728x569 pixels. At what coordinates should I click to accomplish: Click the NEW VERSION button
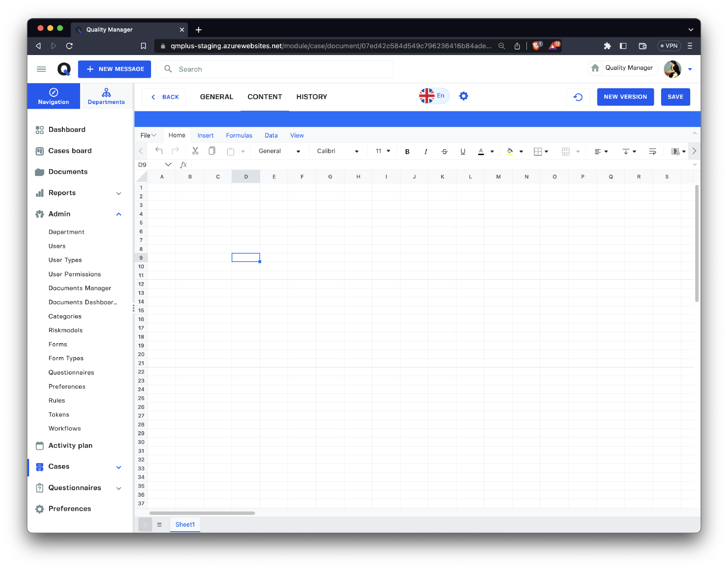[625, 97]
